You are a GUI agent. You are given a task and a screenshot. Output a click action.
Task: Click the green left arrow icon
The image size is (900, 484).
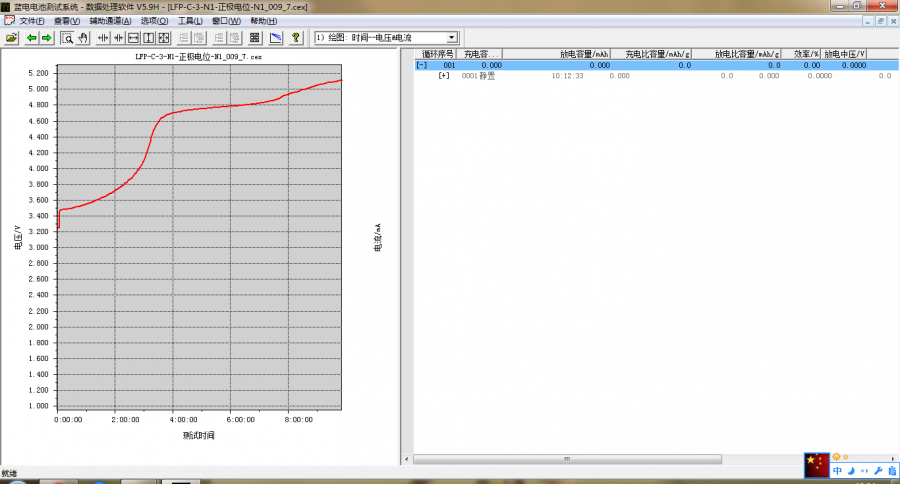tap(32, 38)
